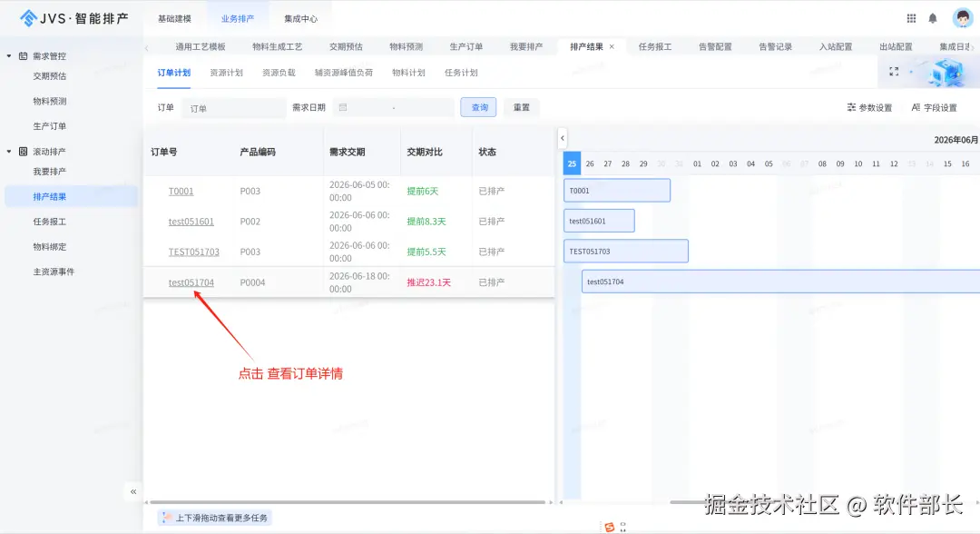Open 字段设置 field settings

(935, 107)
